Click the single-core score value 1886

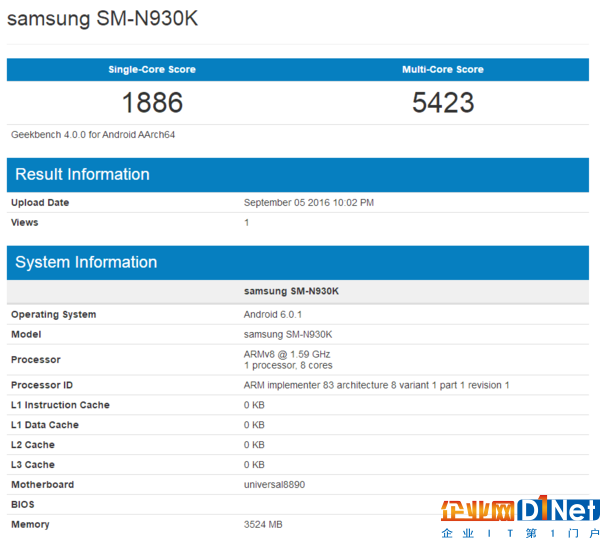[152, 103]
